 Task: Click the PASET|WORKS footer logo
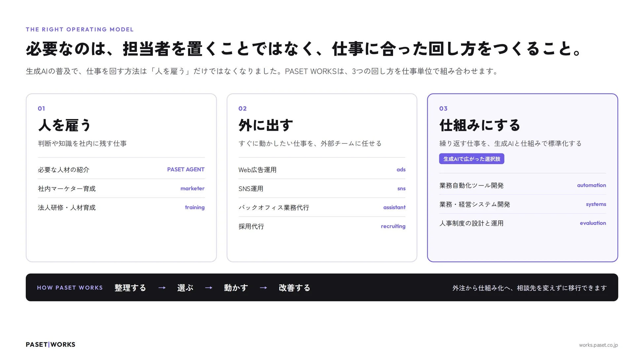click(51, 345)
